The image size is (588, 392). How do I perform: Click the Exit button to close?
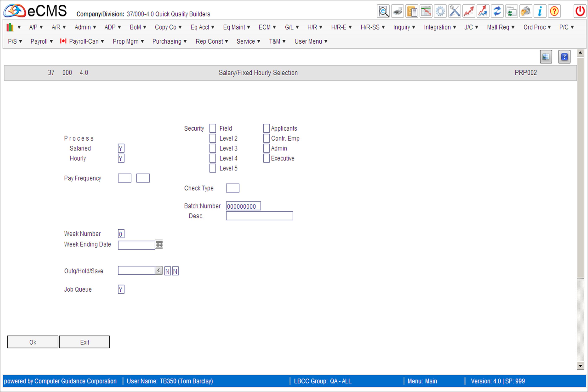click(85, 342)
